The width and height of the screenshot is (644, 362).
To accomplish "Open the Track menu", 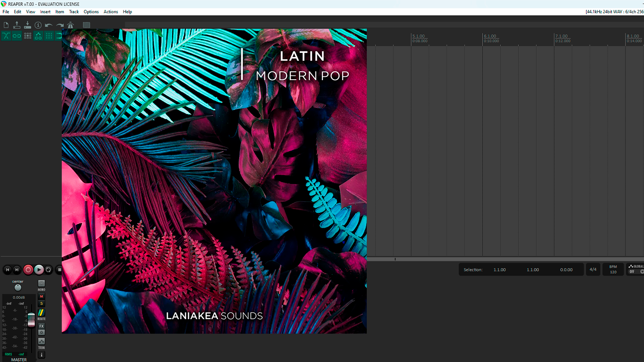I will [x=74, y=12].
